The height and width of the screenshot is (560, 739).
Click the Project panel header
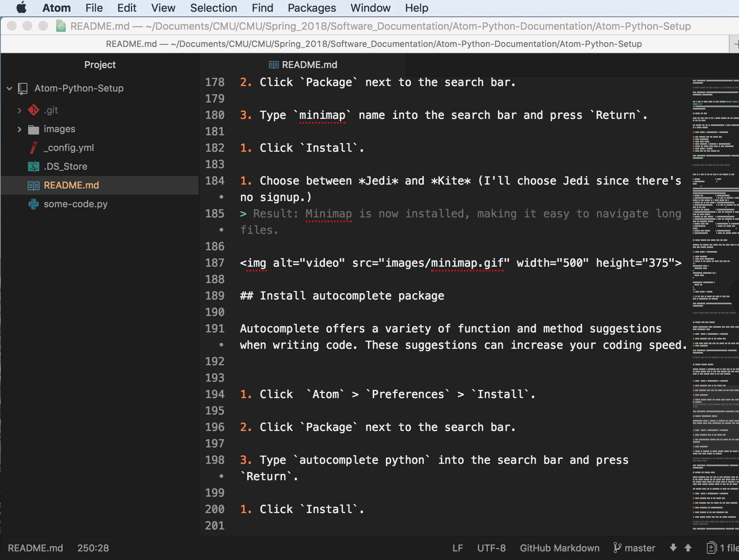coord(100,65)
